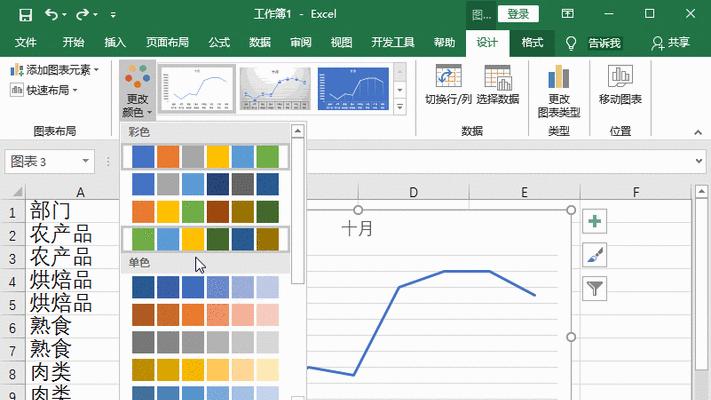Switch to the 页面布局 tab

coord(167,43)
